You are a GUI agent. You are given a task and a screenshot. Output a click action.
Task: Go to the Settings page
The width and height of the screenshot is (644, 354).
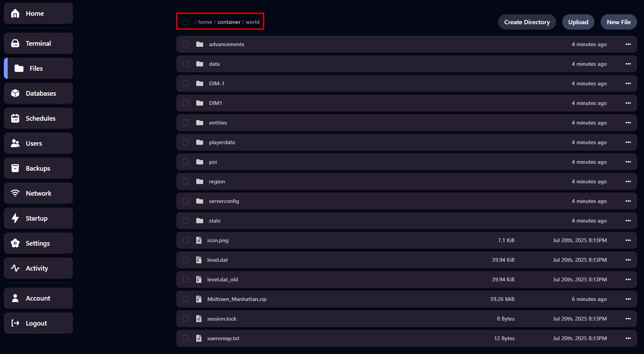pyautogui.click(x=38, y=243)
